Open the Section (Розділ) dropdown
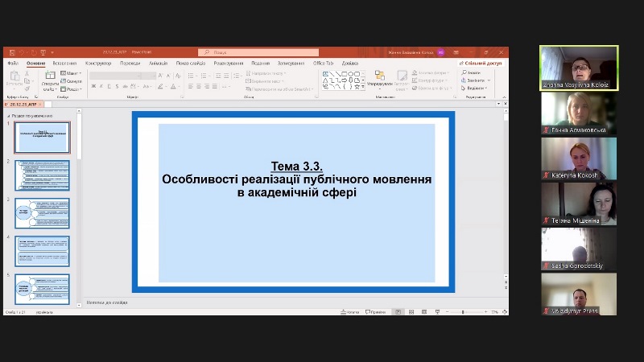The image size is (644, 362). pos(71,88)
